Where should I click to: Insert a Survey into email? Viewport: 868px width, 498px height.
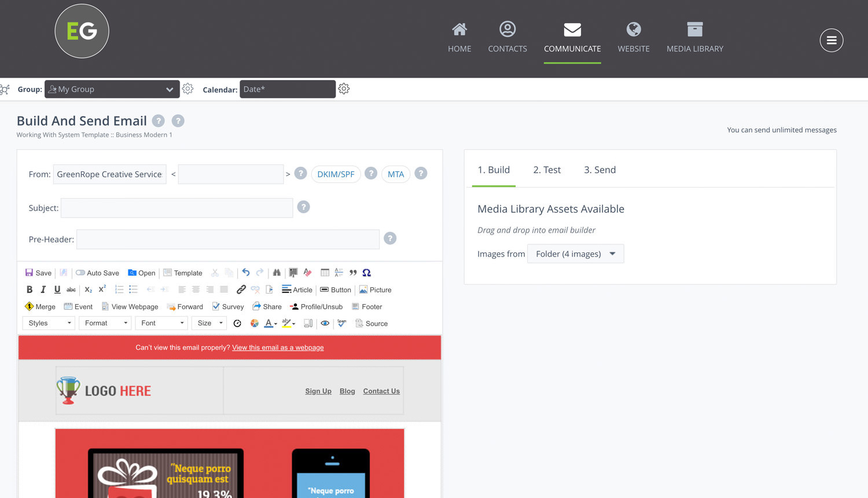(228, 306)
